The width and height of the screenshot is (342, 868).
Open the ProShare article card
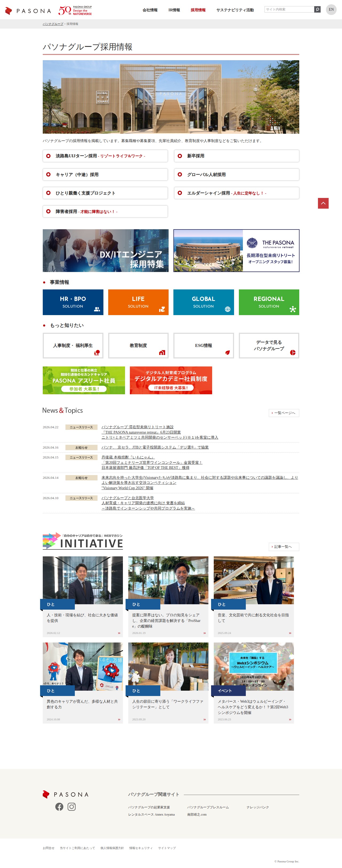pyautogui.click(x=168, y=596)
